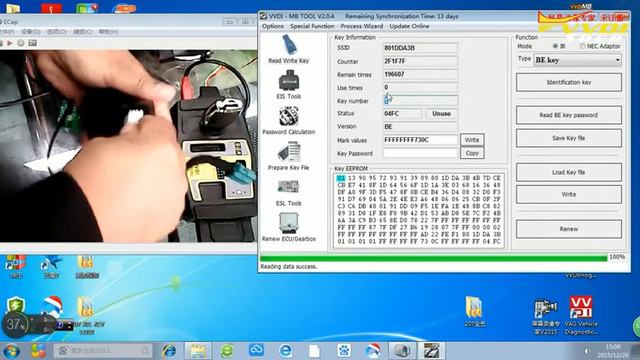Open the blue cloud taskbar icon
Screen dimensions: 640x360
[256, 350]
